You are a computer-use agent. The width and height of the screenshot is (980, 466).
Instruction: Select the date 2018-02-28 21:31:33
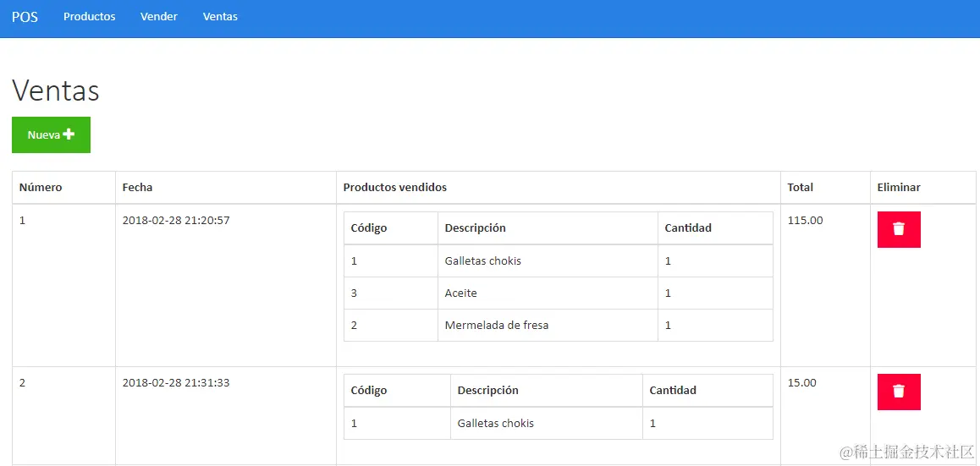coord(176,383)
